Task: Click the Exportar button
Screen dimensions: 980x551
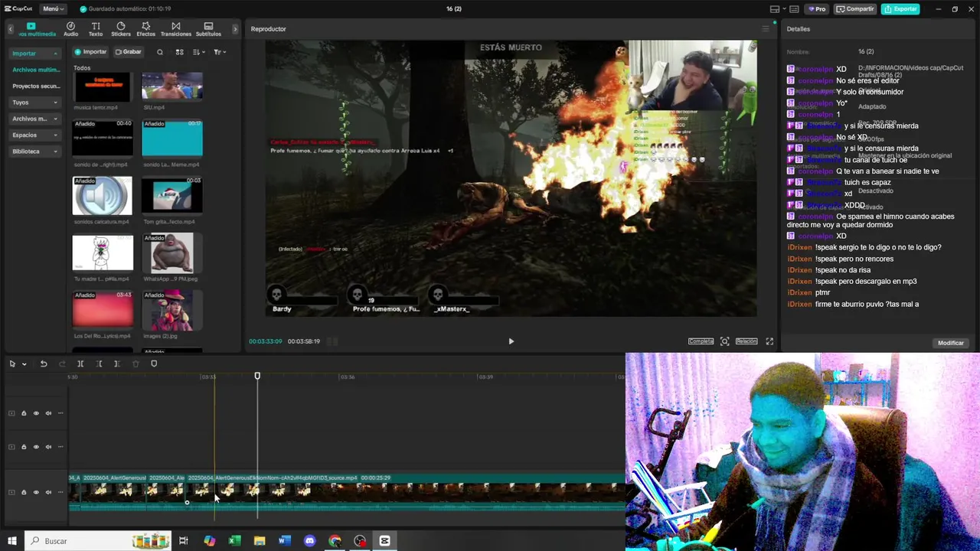Action: click(x=900, y=9)
